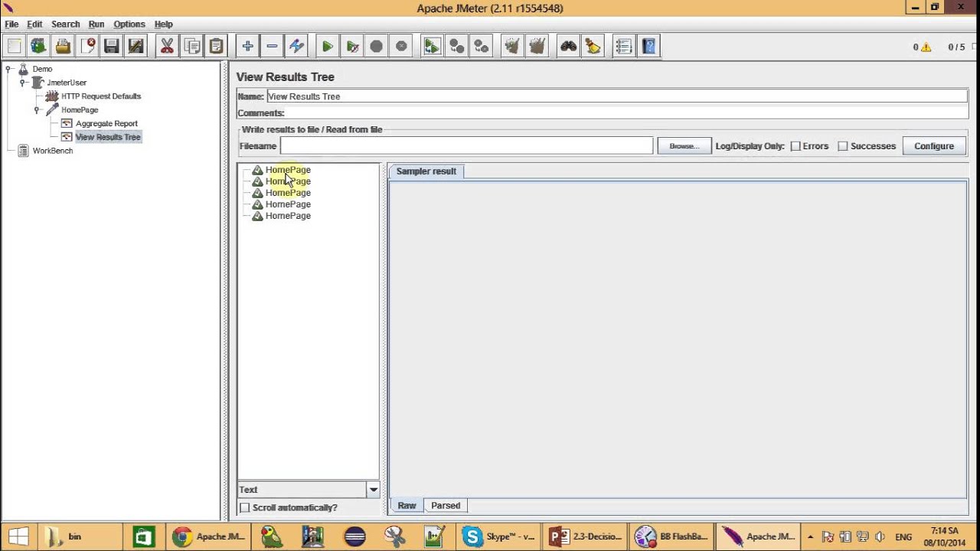
Task: Click the Clear All double broom icon
Action: pyautogui.click(x=536, y=47)
